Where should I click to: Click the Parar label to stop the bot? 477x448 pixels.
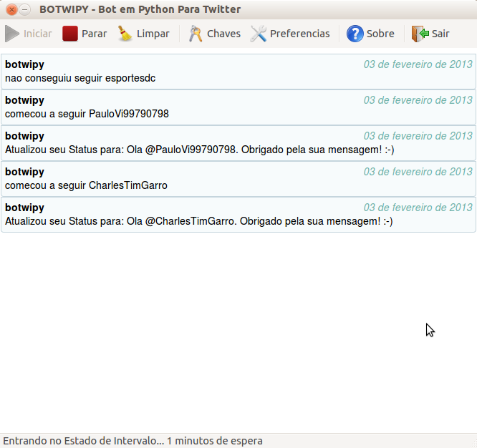coord(95,34)
